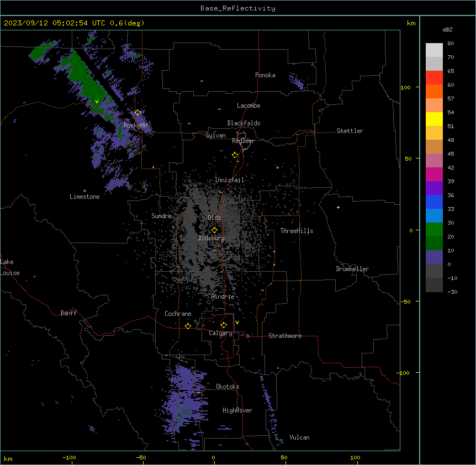Click the Base_Reflectivity title
Viewport: 476px width, 465px height.
pos(238,8)
